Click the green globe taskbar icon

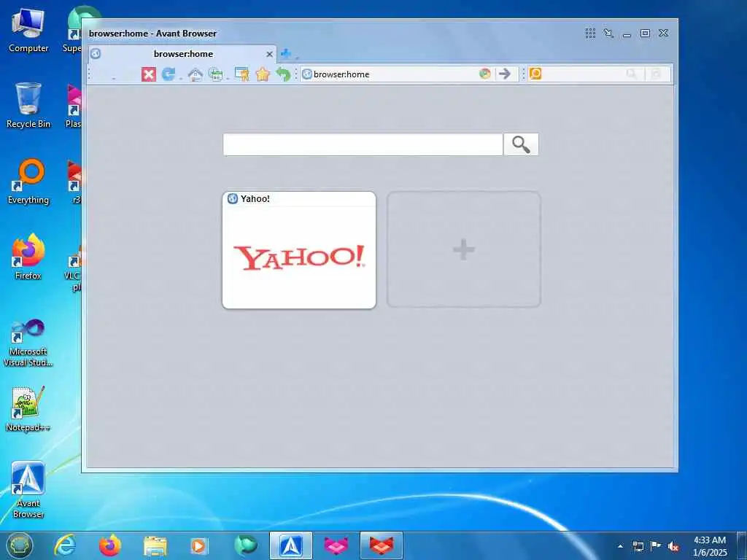point(246,545)
